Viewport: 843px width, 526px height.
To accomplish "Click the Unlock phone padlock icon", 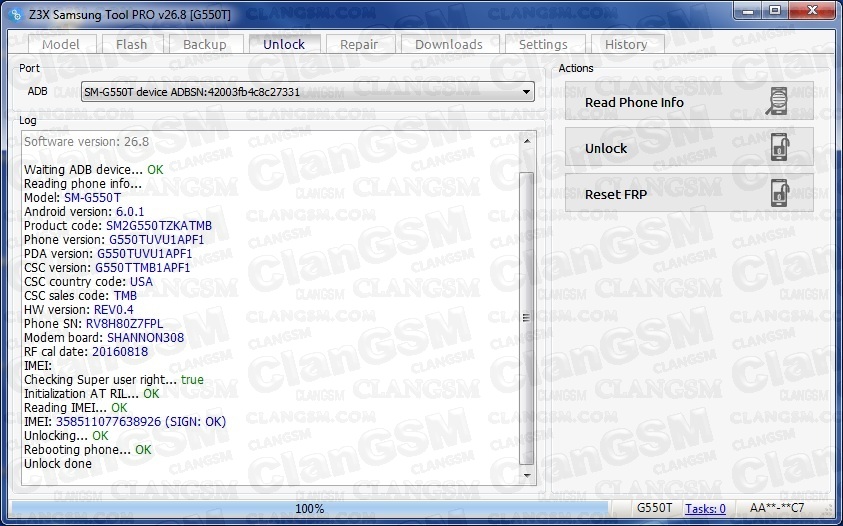I will (780, 147).
